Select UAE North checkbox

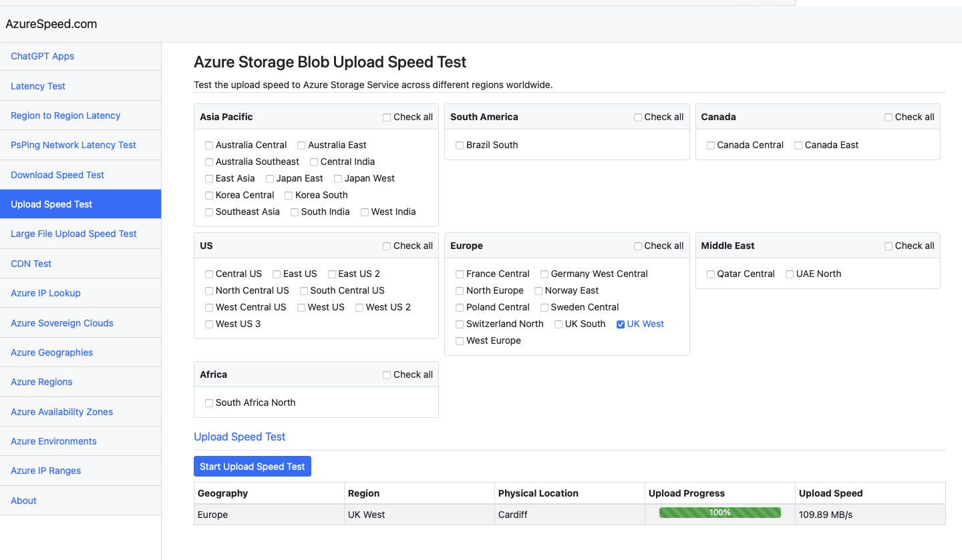point(790,274)
